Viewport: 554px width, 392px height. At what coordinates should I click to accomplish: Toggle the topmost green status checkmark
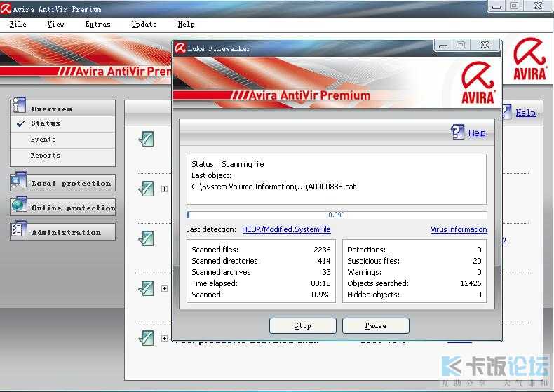click(x=146, y=139)
